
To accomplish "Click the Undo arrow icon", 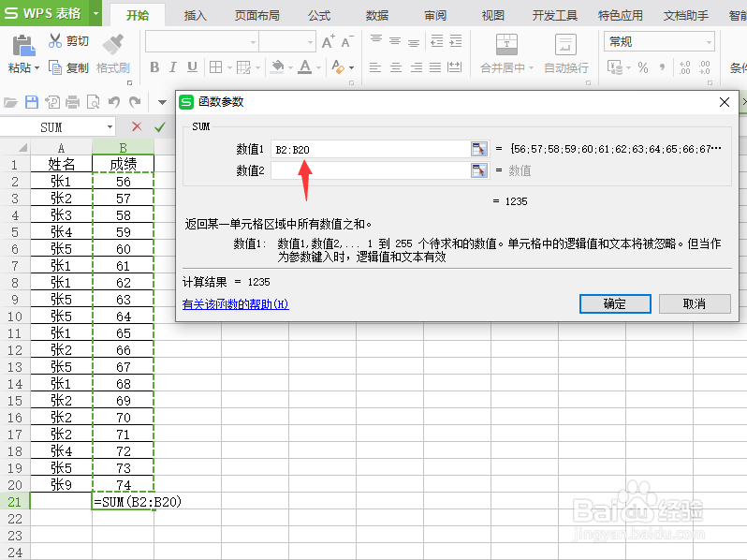I will [x=114, y=102].
